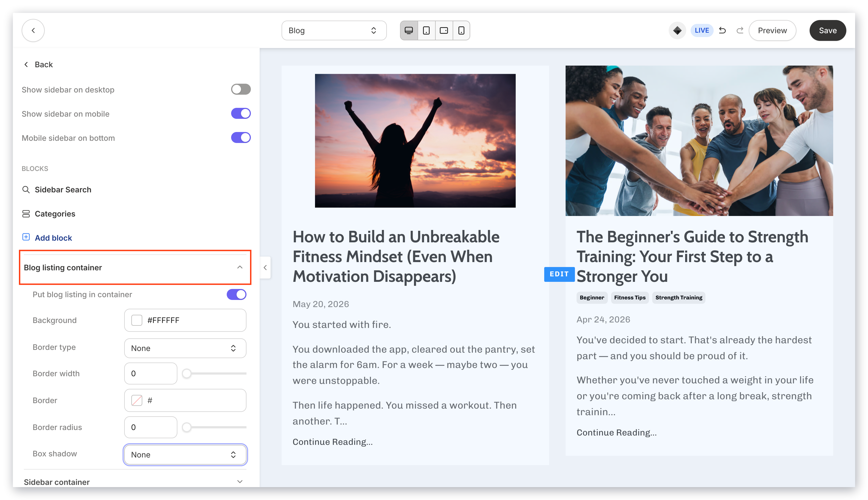Click the Apr 24, 2026 date text
The width and height of the screenshot is (868, 500).
click(603, 319)
